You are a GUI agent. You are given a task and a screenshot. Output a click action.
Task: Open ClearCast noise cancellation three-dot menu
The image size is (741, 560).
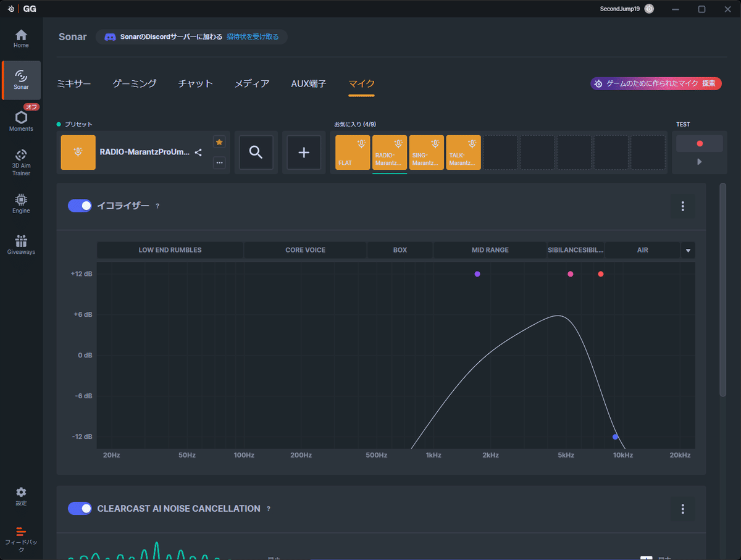click(682, 509)
